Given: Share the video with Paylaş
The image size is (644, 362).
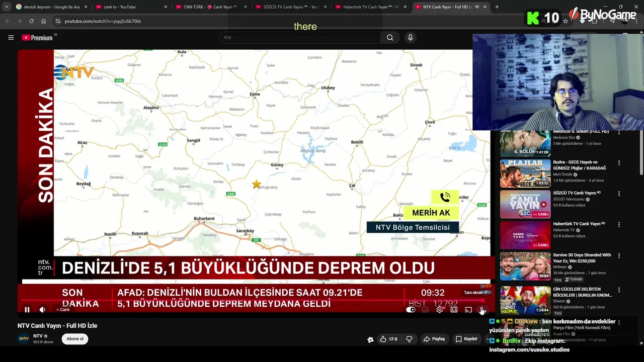Looking at the screenshot, I should (434, 339).
